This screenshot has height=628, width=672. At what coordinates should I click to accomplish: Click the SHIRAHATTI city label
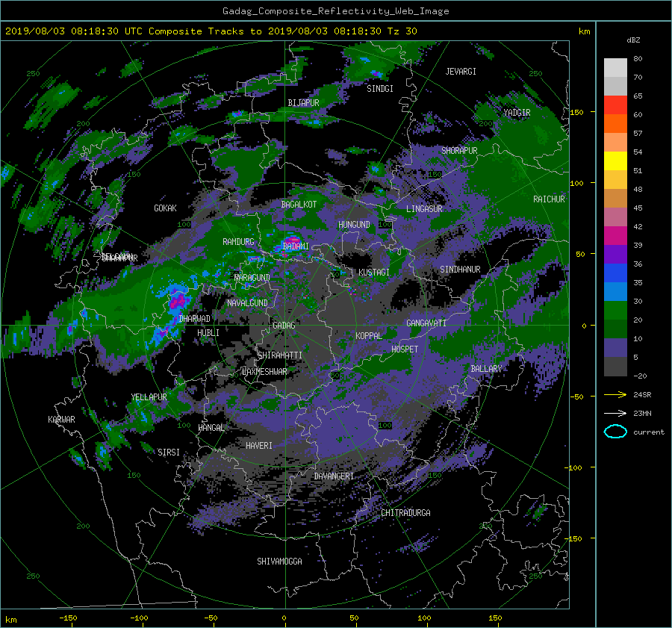click(x=280, y=355)
